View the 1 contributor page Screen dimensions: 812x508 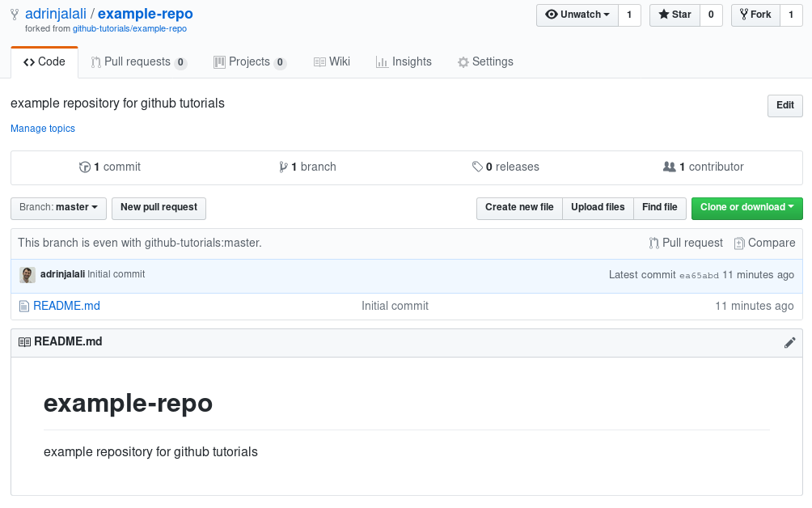coord(704,167)
